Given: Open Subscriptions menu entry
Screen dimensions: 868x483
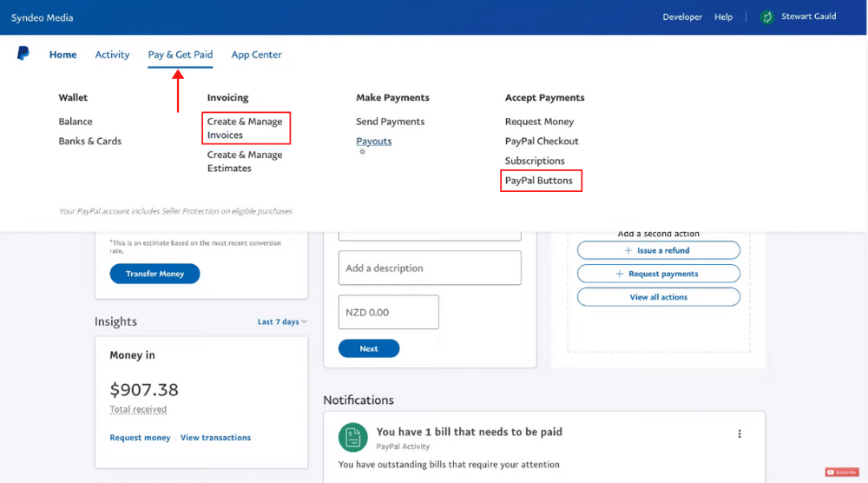Looking at the screenshot, I should [535, 161].
